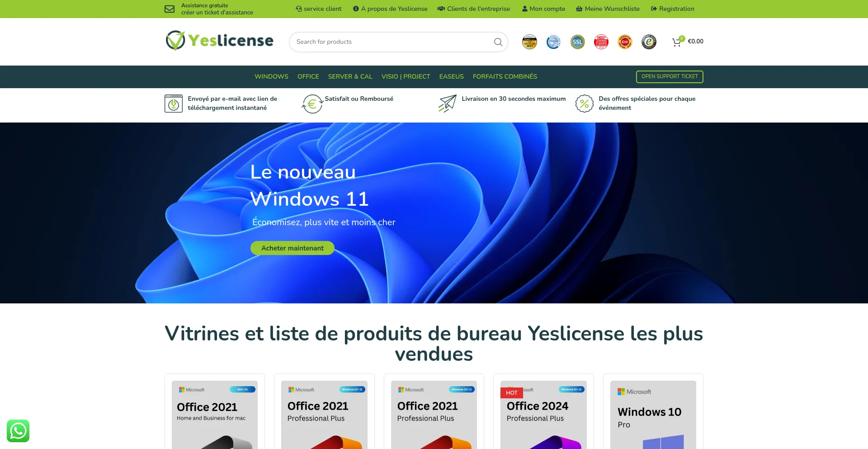Viewport: 868px width, 449px height.
Task: Click the instant download email icon
Action: click(174, 104)
